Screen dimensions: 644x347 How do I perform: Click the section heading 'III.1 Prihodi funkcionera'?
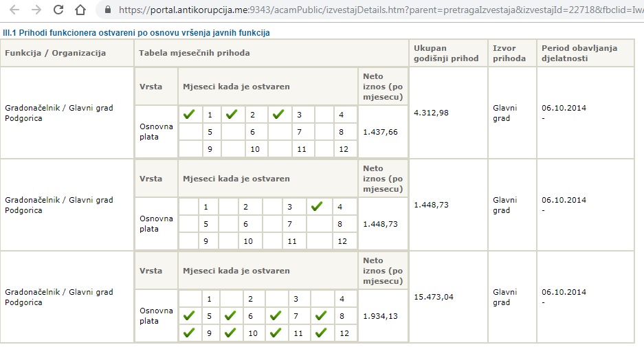pos(136,32)
